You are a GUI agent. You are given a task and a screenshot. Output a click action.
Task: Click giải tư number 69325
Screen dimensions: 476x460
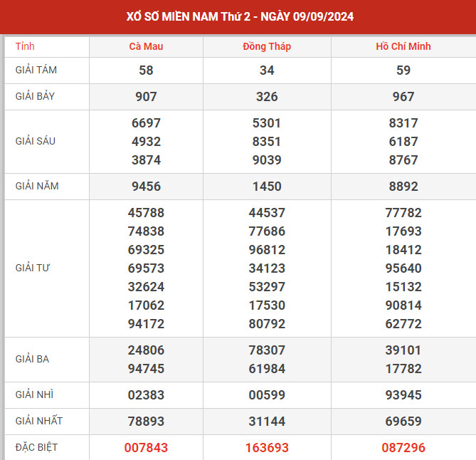tap(146, 250)
